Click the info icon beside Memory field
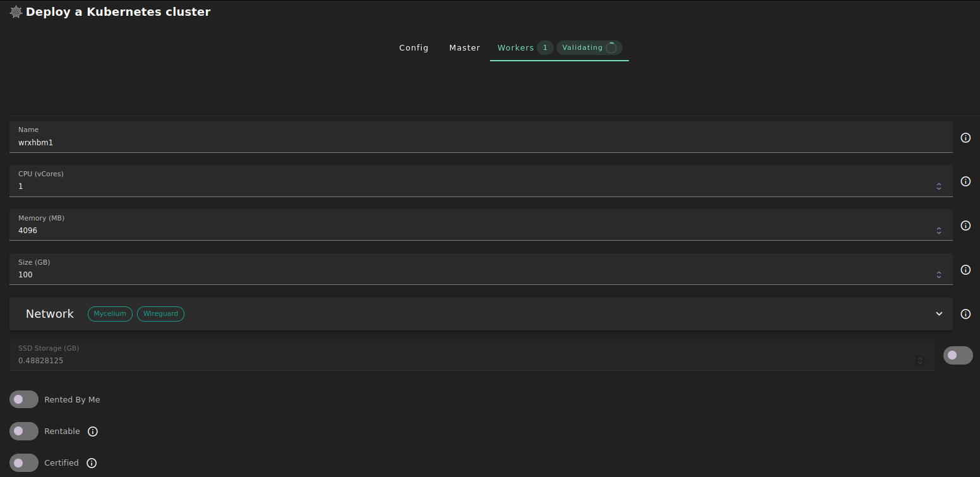This screenshot has height=477, width=980. pos(965,226)
